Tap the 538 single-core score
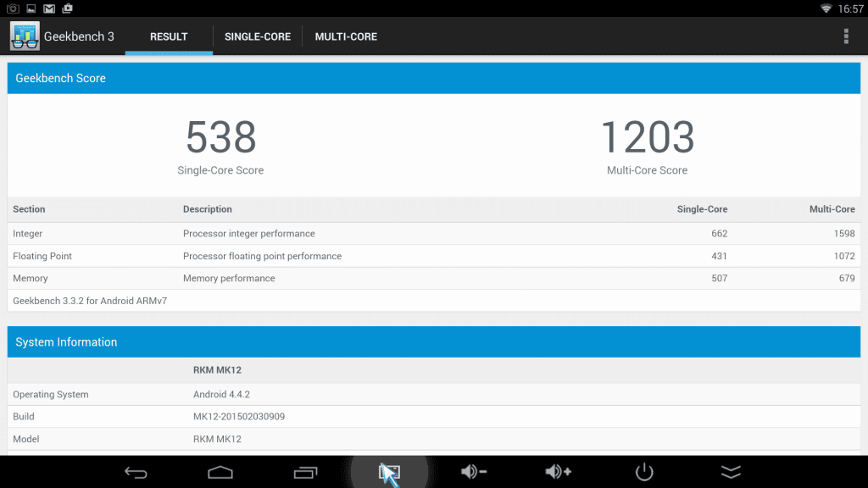868x488 pixels. coord(221,136)
